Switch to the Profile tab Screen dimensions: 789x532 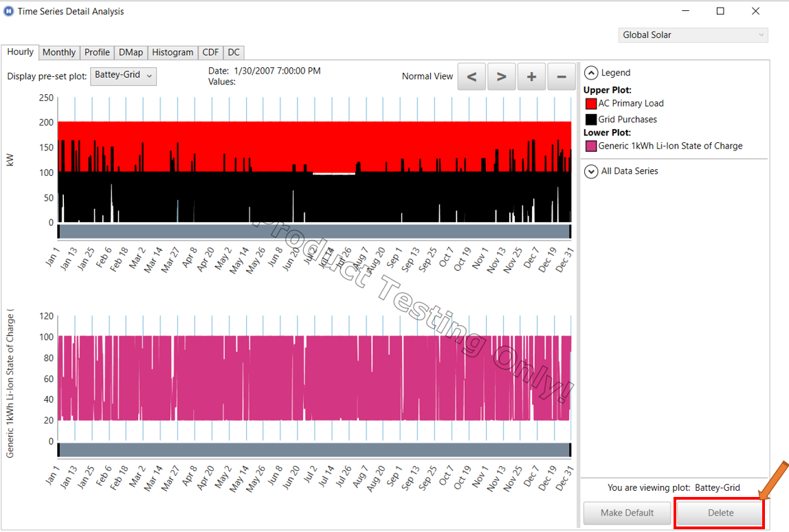(97, 52)
